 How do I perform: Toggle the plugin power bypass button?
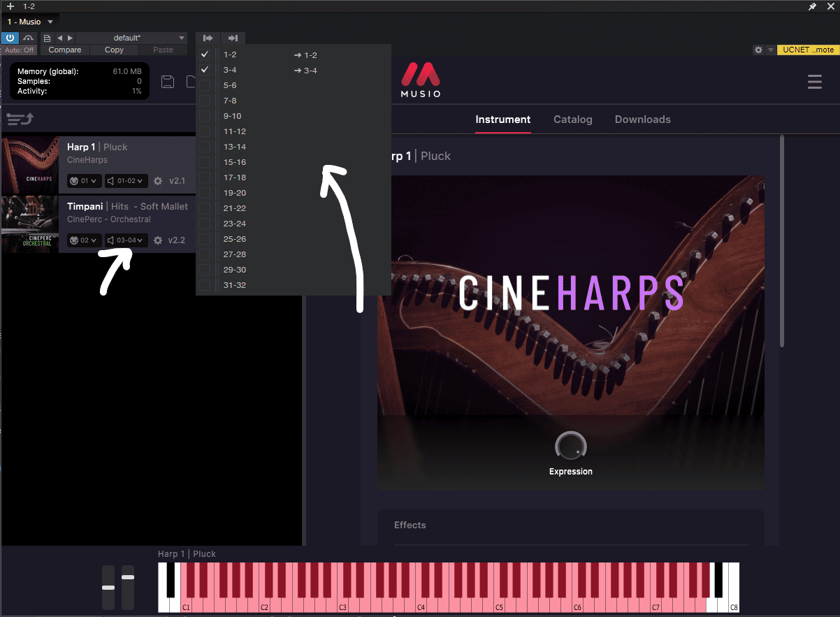11,38
